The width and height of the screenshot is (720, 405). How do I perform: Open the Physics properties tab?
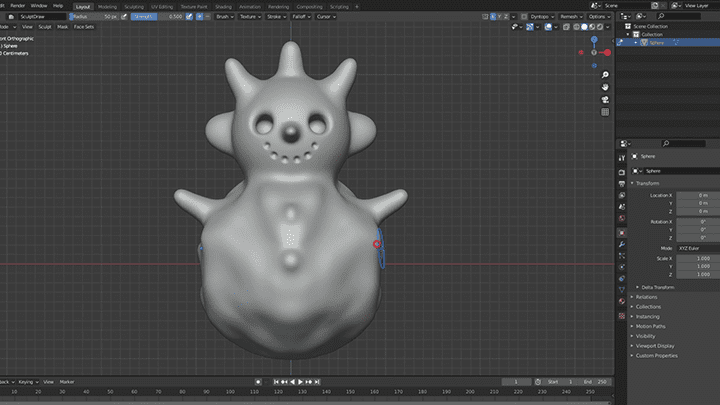[622, 267]
